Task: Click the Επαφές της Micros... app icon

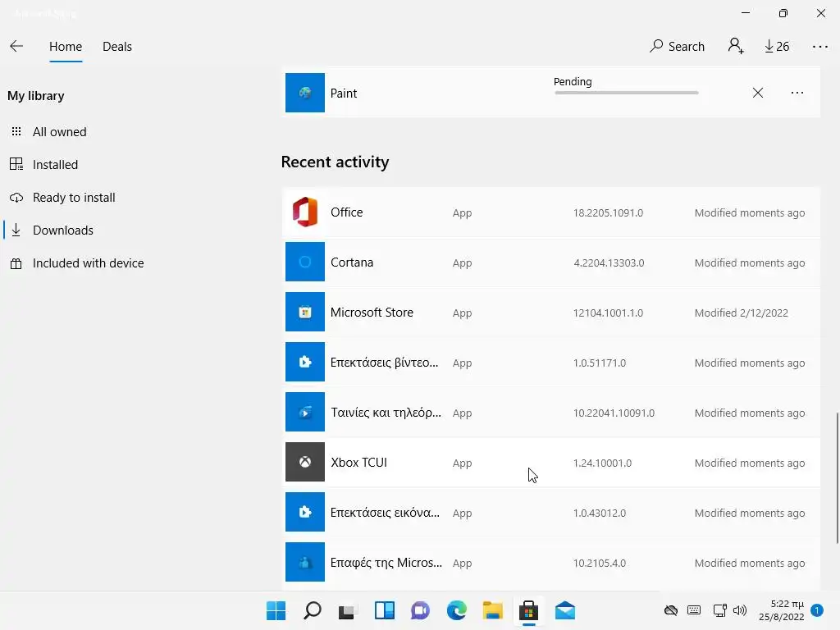Action: (305, 562)
